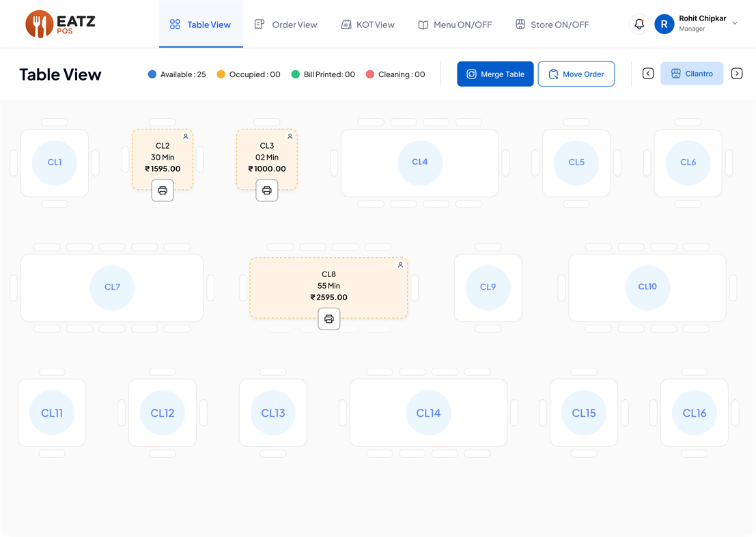Select available table CL16
The height and width of the screenshot is (537, 756).
[x=695, y=413]
